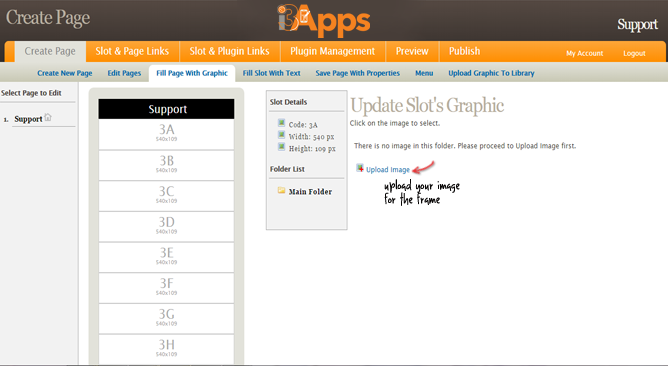Click the i3Apps logo
The height and width of the screenshot is (366, 668).
pyautogui.click(x=324, y=20)
